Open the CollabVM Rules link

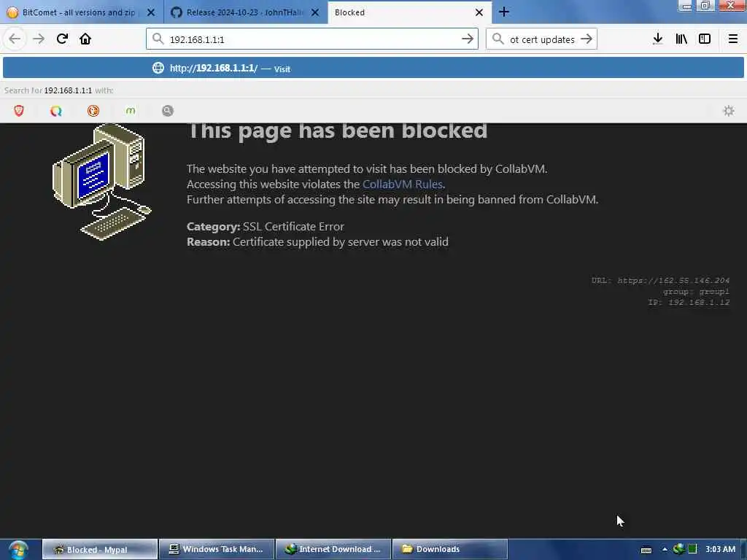403,184
